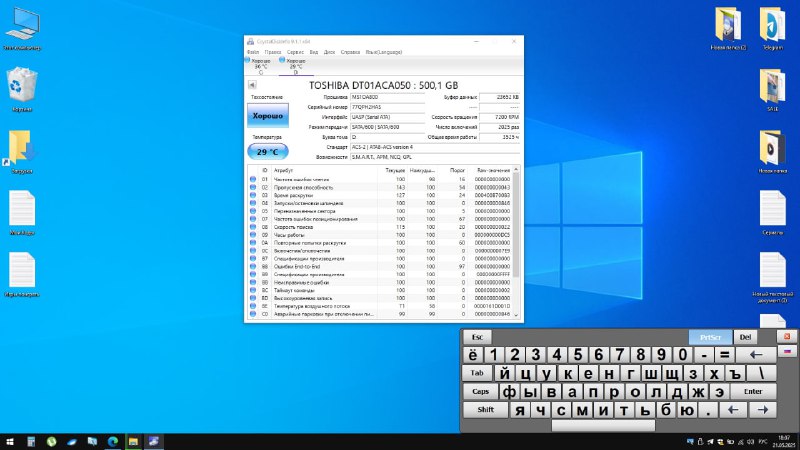Toggle the Caps key on on-screen keyboard
Screen dimensions: 800x450
coord(480,391)
